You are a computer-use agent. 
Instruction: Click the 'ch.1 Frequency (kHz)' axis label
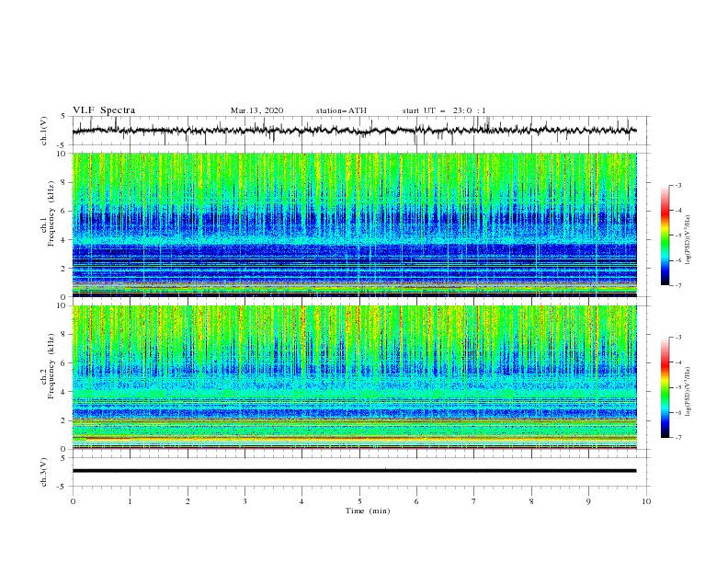[48, 214]
